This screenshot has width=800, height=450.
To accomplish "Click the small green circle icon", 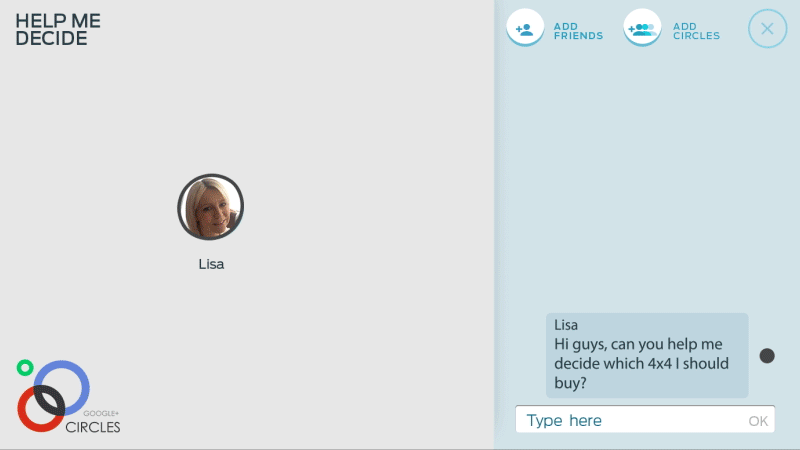I will tap(25, 367).
